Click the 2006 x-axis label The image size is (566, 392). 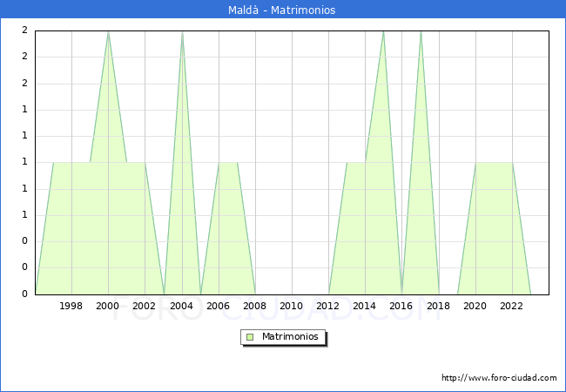[x=218, y=306]
